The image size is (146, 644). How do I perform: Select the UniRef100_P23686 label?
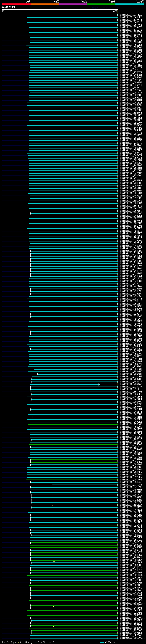[x=131, y=95]
